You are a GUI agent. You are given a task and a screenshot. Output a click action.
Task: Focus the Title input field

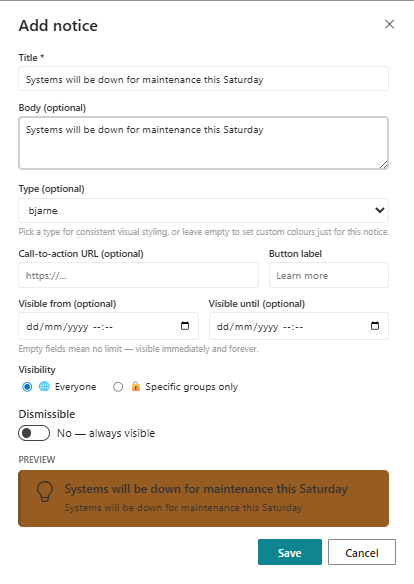point(203,79)
